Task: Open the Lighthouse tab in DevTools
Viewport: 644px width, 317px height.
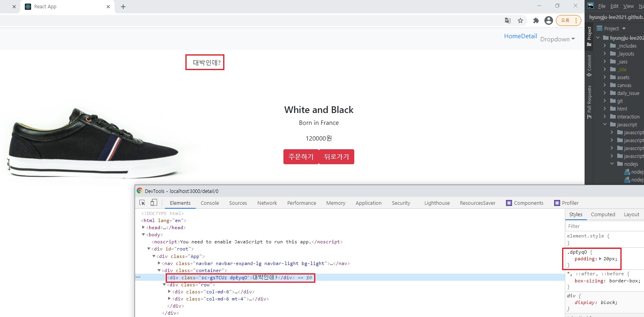Action: (437, 203)
